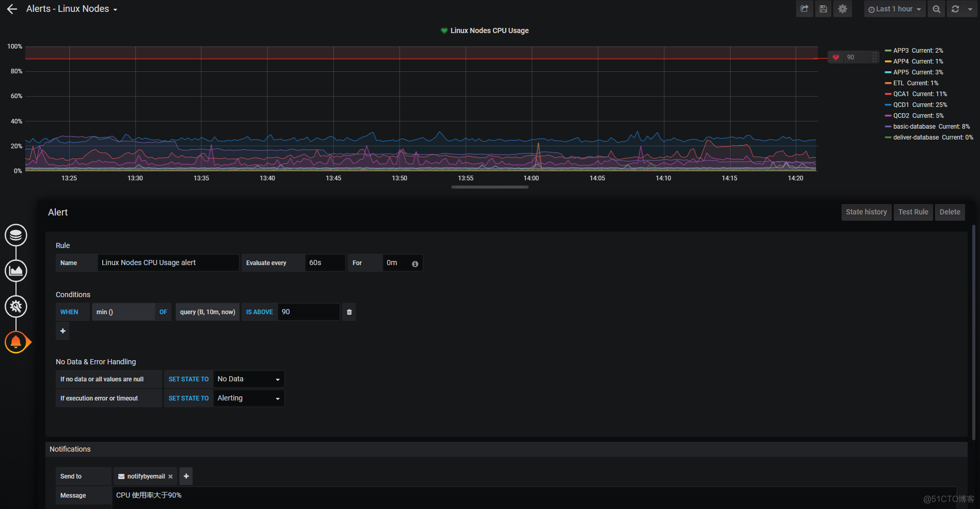
Task: Click the info icon beside For field
Action: 415,264
